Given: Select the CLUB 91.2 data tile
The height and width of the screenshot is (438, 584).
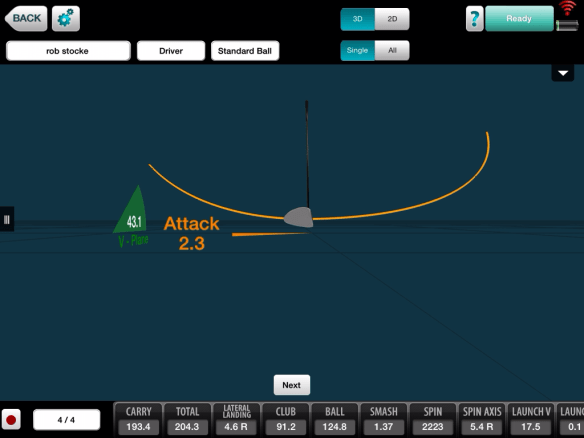Looking at the screenshot, I should click(x=286, y=420).
